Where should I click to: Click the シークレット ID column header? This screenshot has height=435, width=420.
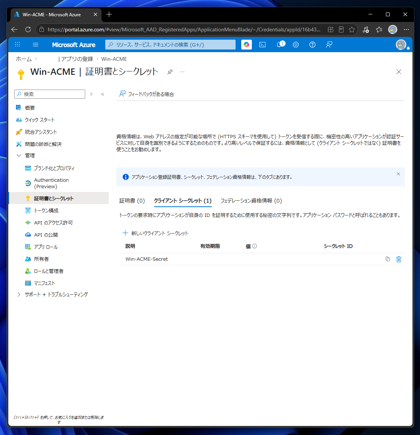coord(338,246)
